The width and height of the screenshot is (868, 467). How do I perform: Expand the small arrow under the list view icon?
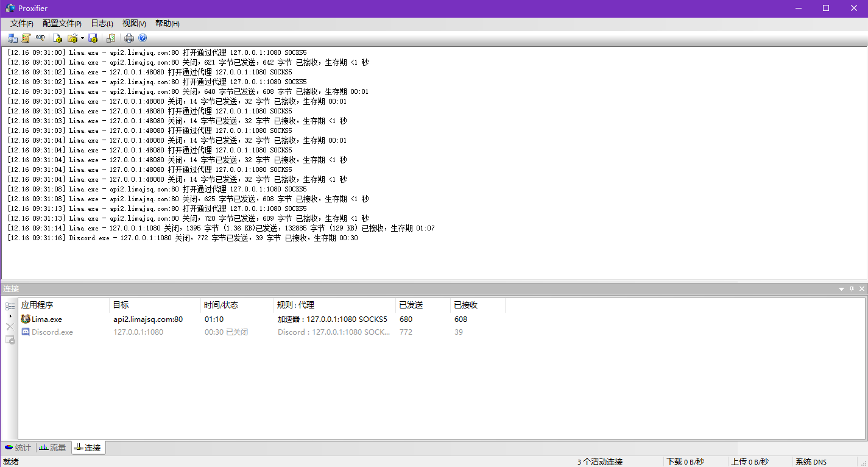point(10,316)
